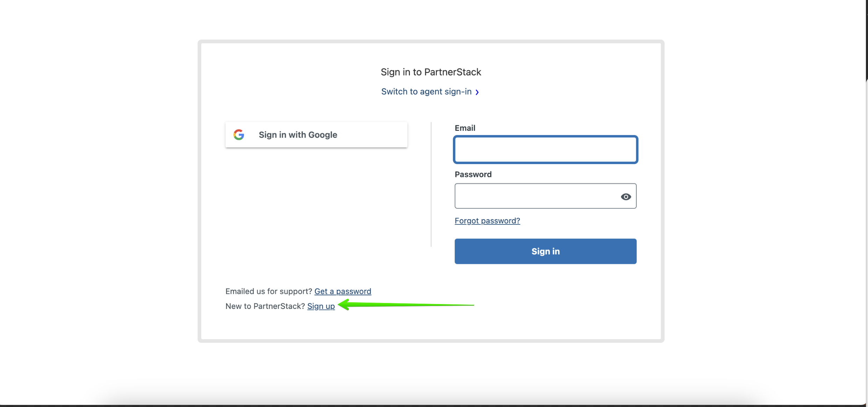Click the Google logo icon

(239, 135)
